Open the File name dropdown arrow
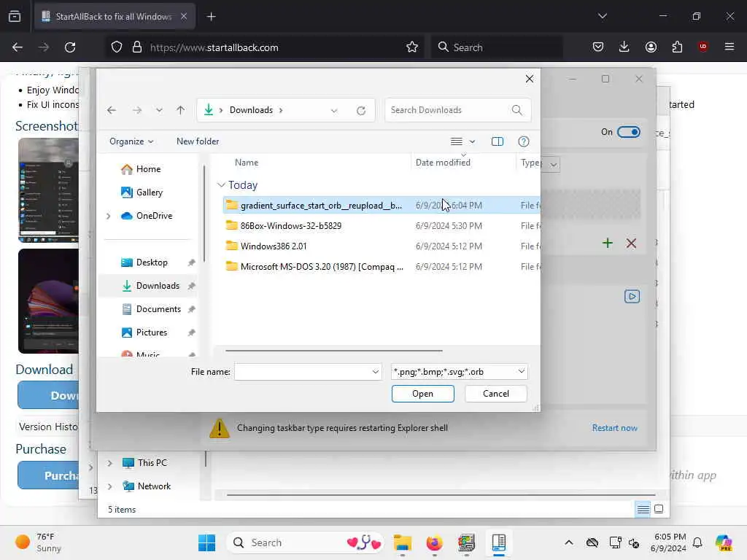Viewport: 747px width, 560px height. [x=376, y=372]
